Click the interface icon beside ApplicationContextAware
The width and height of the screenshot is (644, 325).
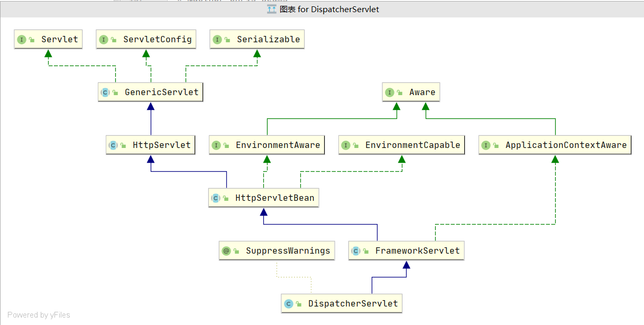point(486,144)
